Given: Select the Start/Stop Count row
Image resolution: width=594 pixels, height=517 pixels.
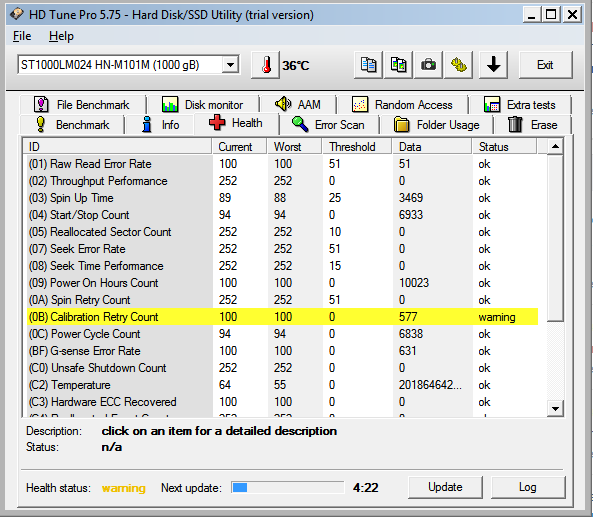Looking at the screenshot, I should 283,215.
